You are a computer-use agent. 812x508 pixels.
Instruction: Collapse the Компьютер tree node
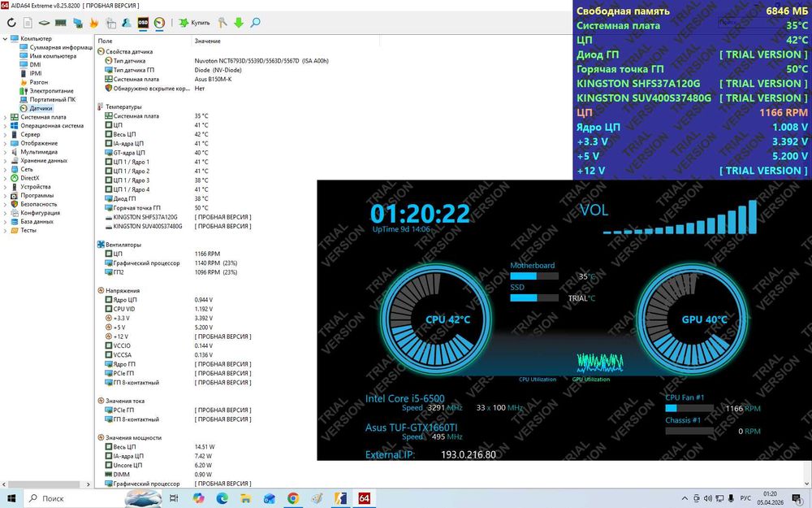click(5, 39)
